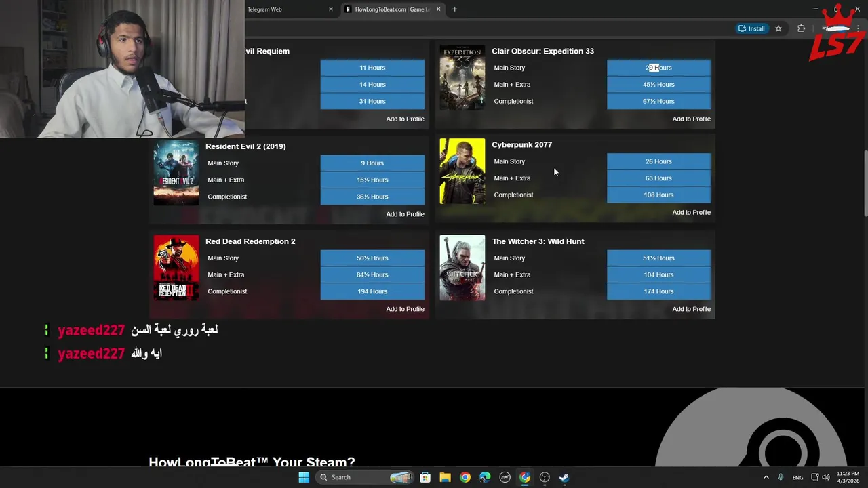
Task: Add Cyberpunk 2077 to profile
Action: [x=691, y=212]
